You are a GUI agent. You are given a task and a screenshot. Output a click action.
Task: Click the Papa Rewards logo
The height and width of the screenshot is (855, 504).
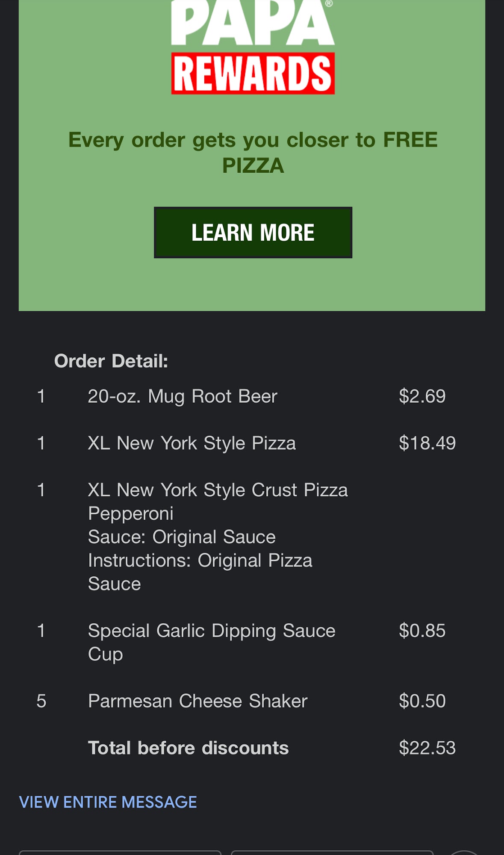pos(252,47)
